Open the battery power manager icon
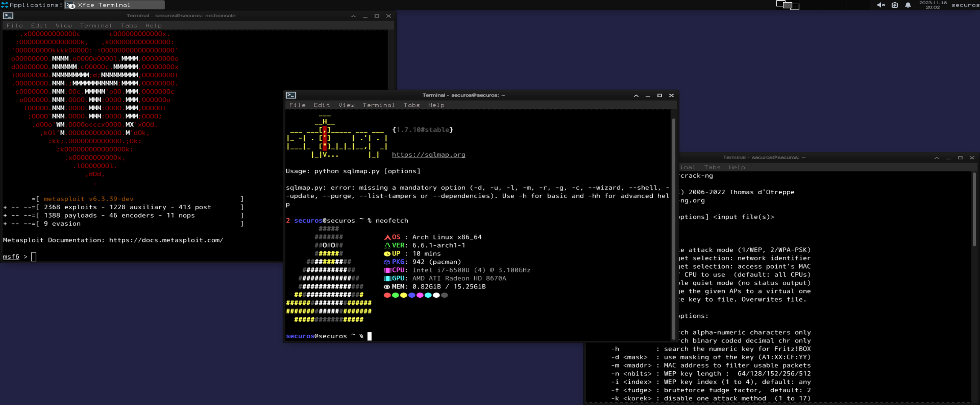Screen dimensions: 980x405 895,5
